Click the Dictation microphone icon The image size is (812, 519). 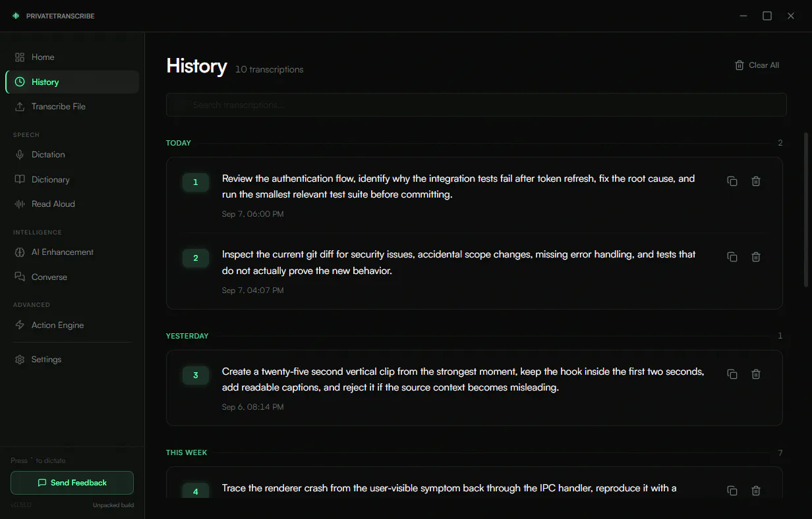20,155
